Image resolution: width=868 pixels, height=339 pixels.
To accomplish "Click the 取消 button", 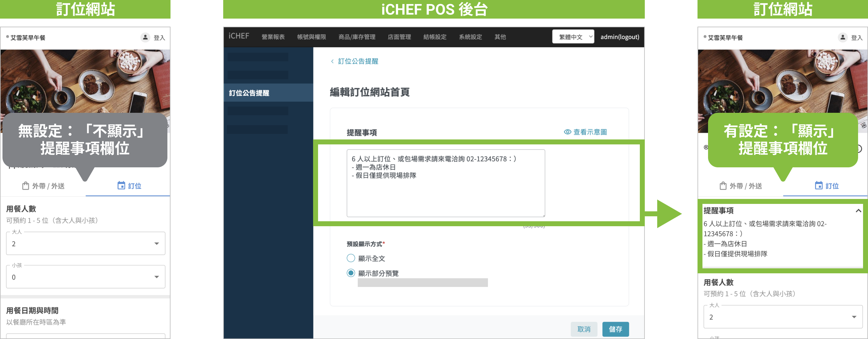I will pos(584,329).
